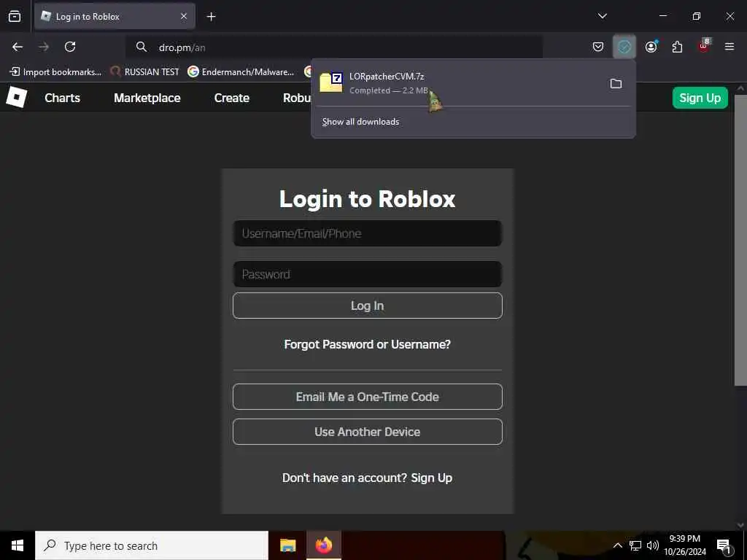Open the Extensions puzzle icon
Screen dimensions: 747x560
[677, 47]
